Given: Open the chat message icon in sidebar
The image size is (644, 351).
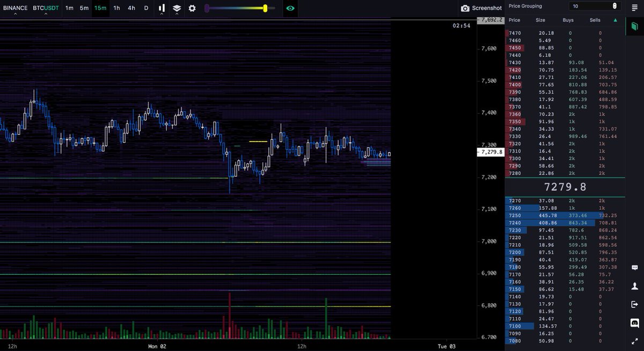Looking at the screenshot, I should click(634, 267).
